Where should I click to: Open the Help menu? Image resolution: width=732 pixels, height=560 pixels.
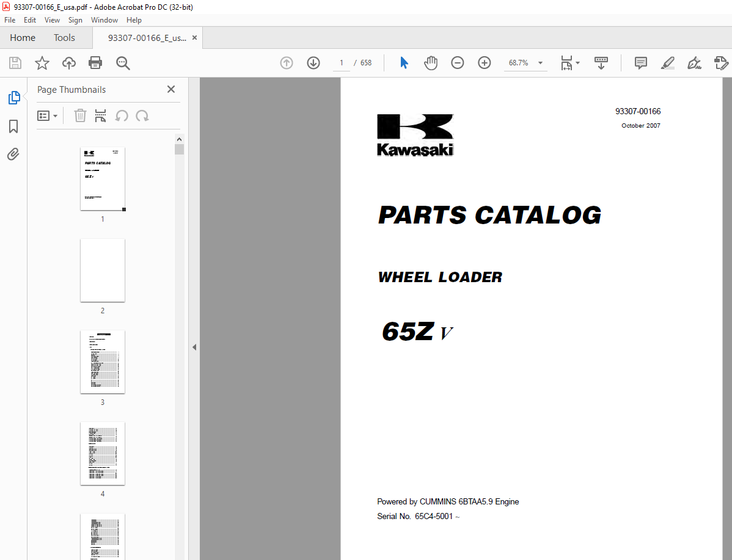pyautogui.click(x=134, y=20)
